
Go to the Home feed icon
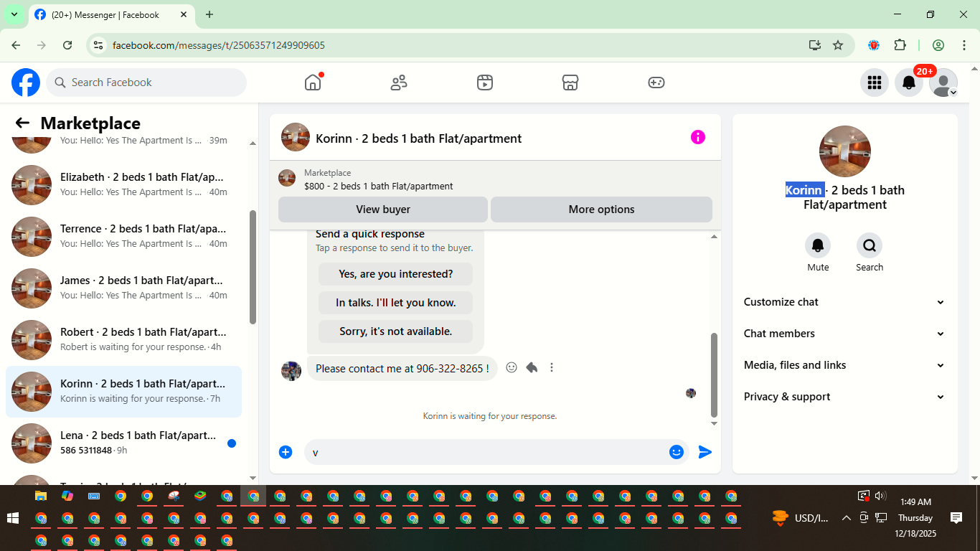[x=313, y=83]
